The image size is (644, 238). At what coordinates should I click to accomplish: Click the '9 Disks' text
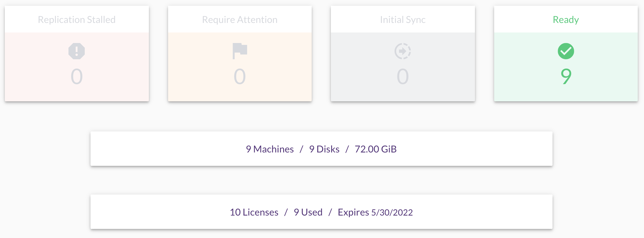coord(324,149)
